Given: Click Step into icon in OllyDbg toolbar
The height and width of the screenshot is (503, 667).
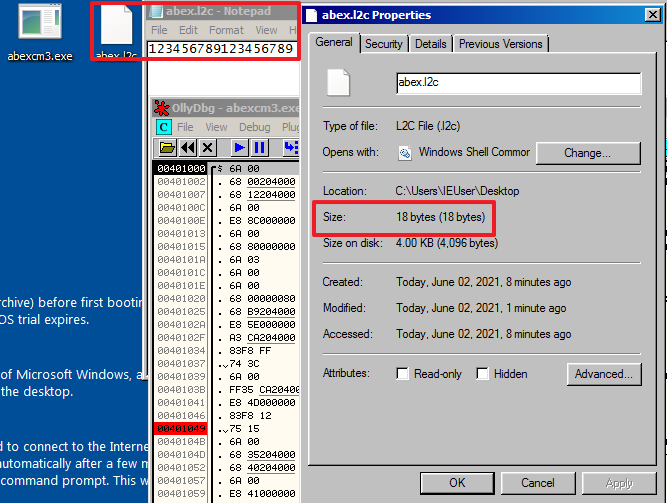Looking at the screenshot, I should [x=291, y=148].
